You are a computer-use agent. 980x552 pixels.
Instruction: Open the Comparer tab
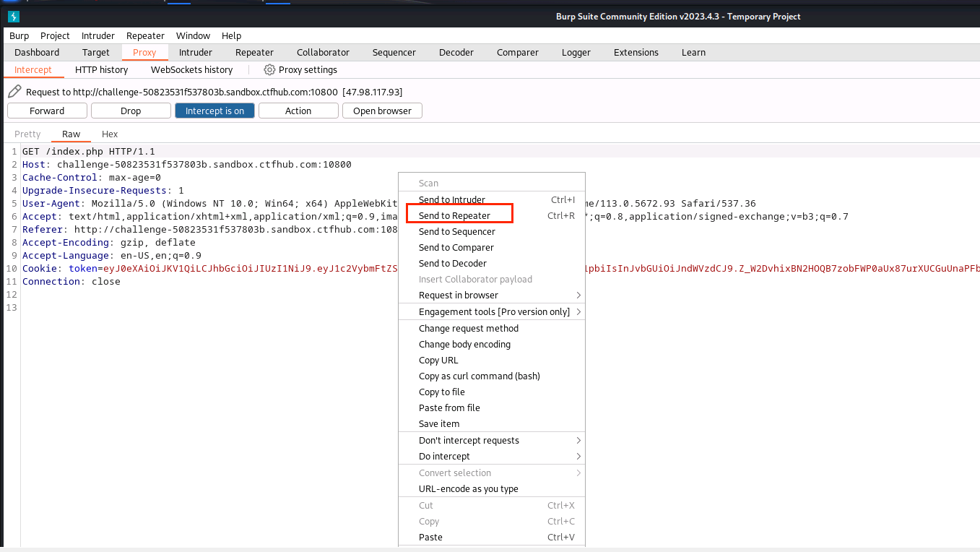click(x=518, y=52)
